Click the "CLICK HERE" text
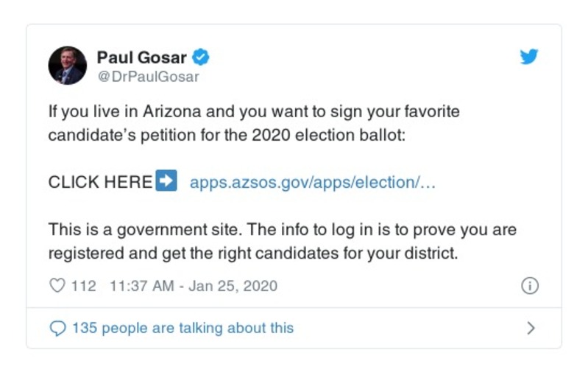The width and height of the screenshot is (588, 378). [100, 182]
